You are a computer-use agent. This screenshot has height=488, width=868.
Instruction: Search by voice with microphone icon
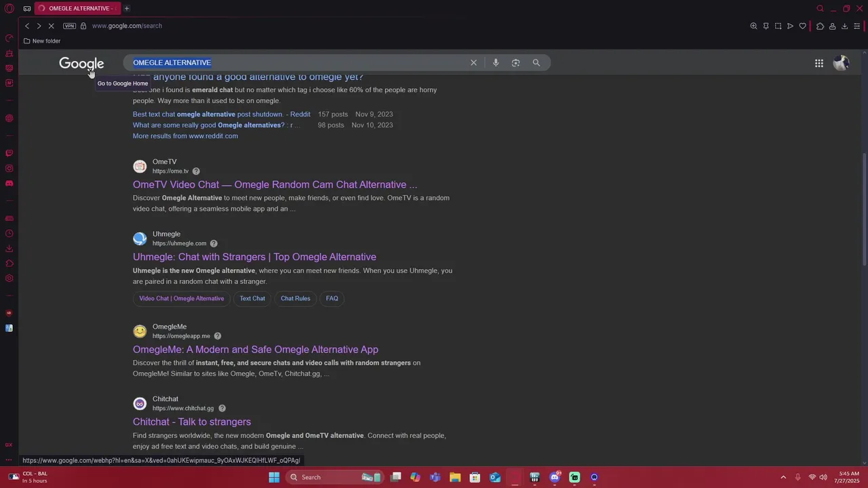click(x=496, y=62)
